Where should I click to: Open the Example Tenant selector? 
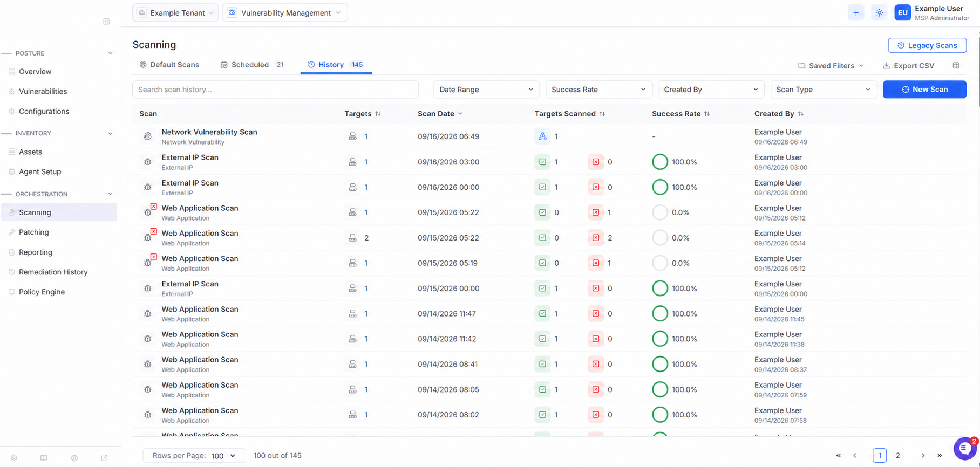(175, 13)
